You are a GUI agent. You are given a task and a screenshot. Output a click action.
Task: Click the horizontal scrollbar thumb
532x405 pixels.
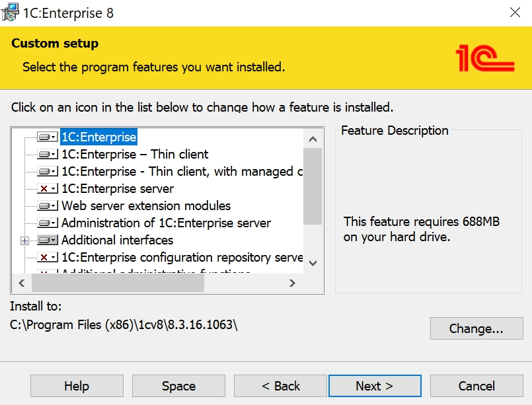(118, 283)
